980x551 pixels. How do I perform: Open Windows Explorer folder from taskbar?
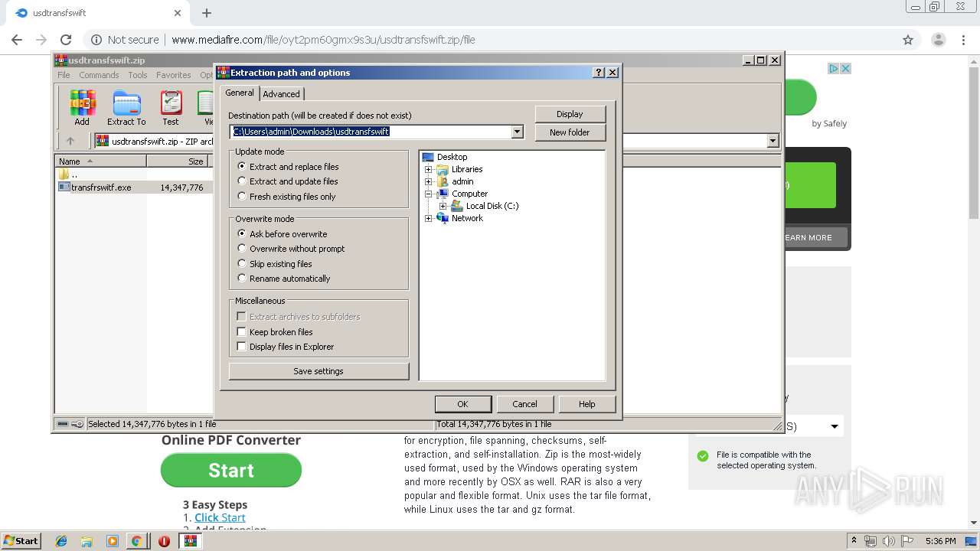(87, 541)
